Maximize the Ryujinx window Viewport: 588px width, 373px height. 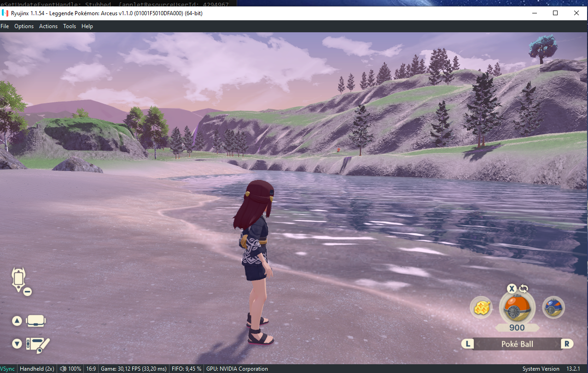tap(555, 13)
